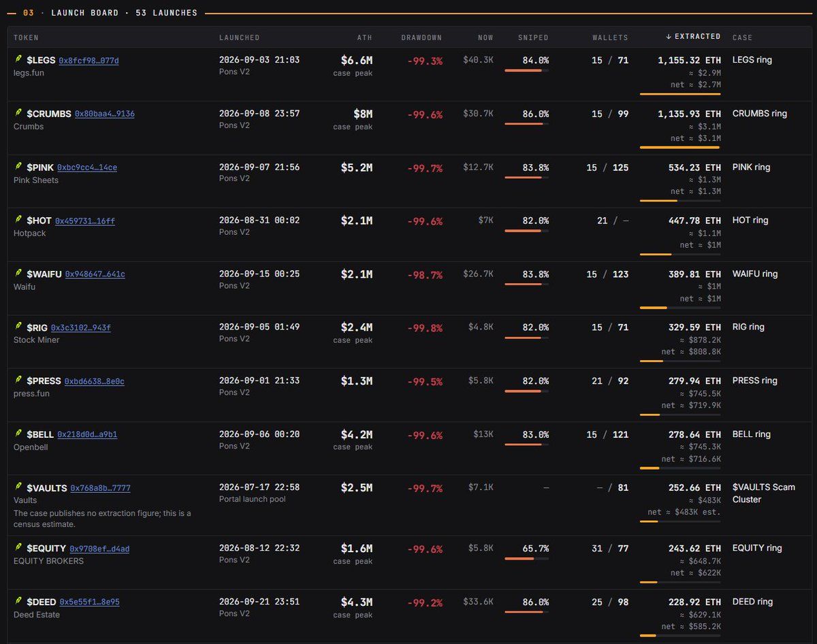Viewport: 817px width, 644px height.
Task: Click the $PINK extracted 534.23 ETH bar
Action: click(x=680, y=201)
